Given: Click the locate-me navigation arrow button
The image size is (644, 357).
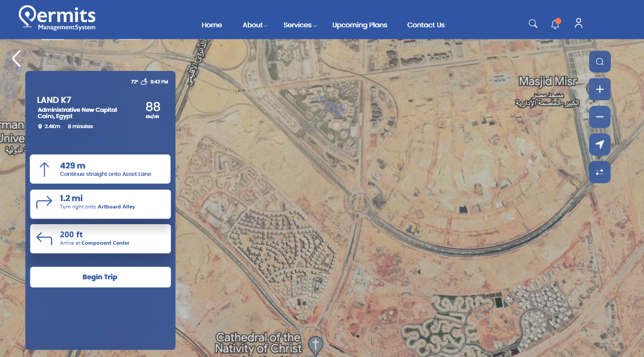Looking at the screenshot, I should click(x=599, y=145).
